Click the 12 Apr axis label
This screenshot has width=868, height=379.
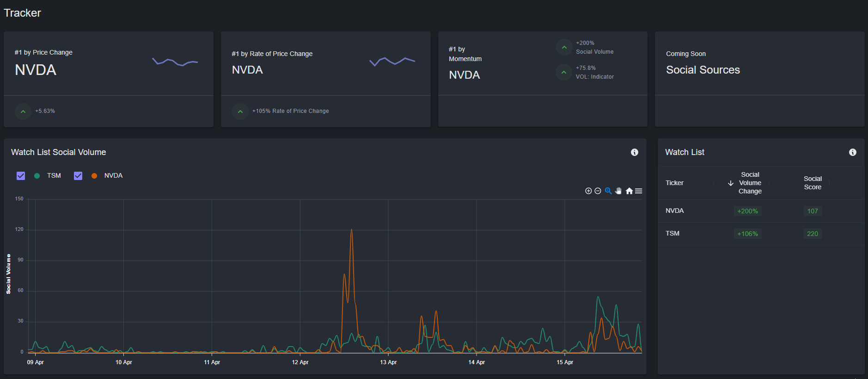click(300, 362)
